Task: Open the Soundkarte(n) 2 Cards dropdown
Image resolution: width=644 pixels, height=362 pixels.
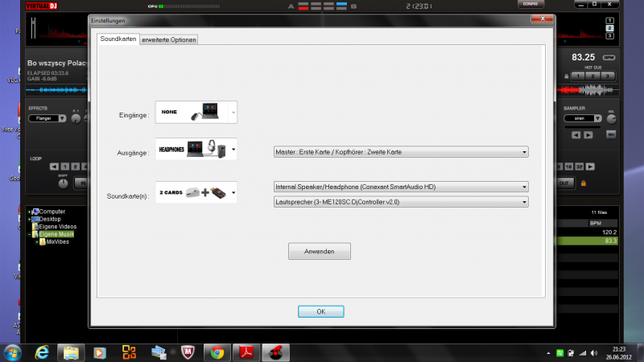Action: [233, 193]
